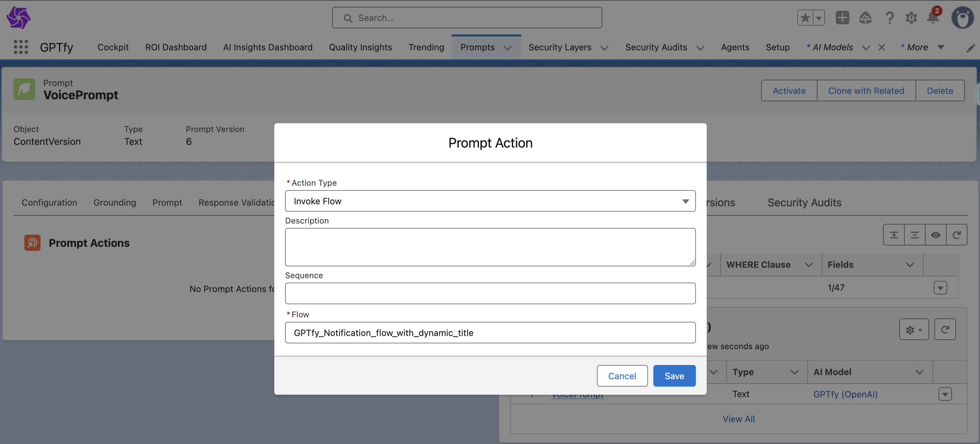Toggle the eye visibility icon

[x=935, y=235]
